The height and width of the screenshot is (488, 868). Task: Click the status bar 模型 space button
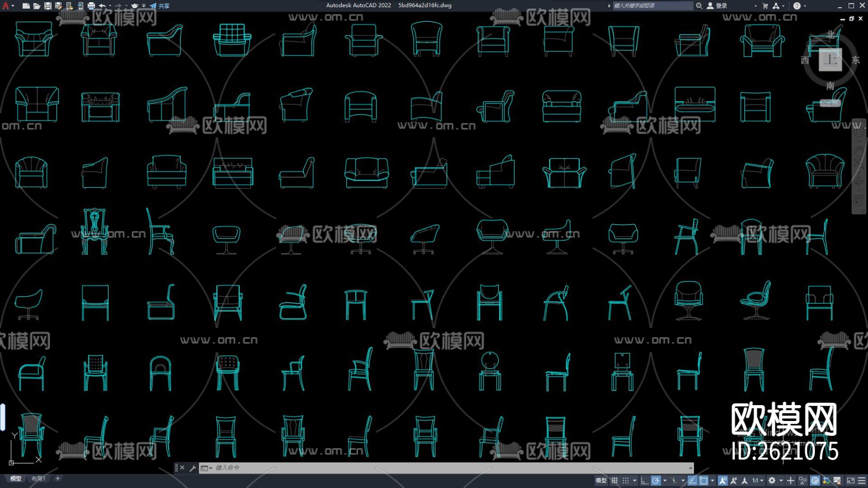601,480
